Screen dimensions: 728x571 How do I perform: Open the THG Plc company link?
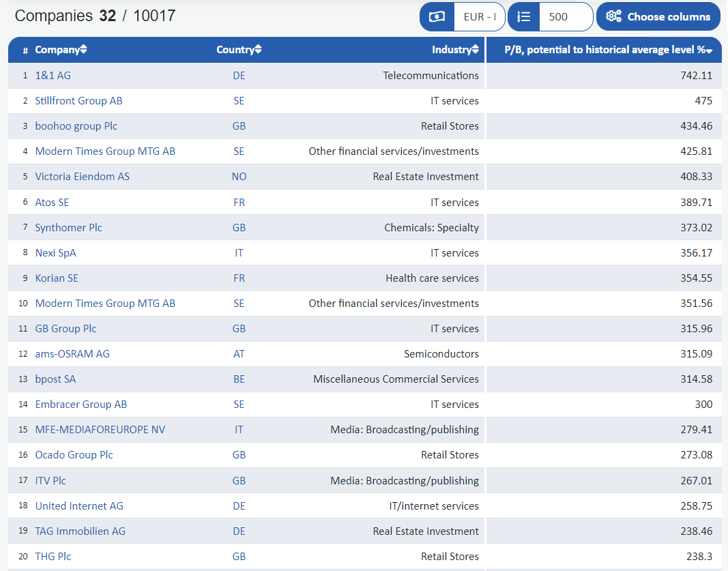coord(53,556)
